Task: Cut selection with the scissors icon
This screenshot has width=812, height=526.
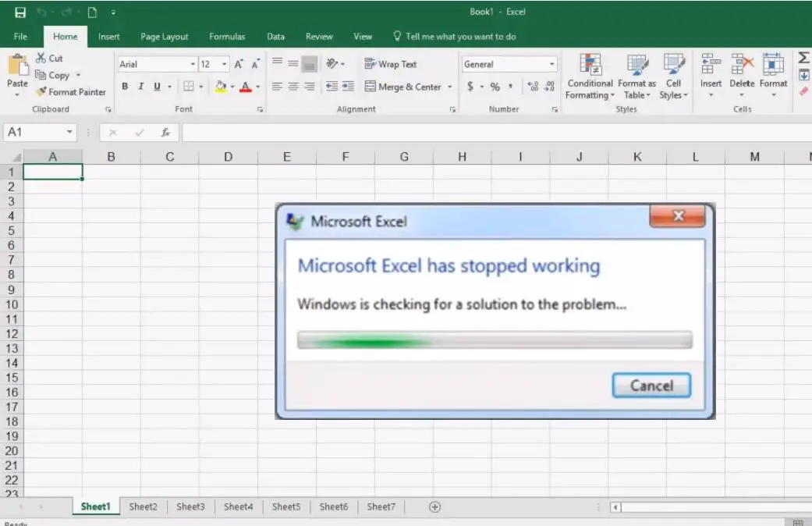Action: pos(41,58)
